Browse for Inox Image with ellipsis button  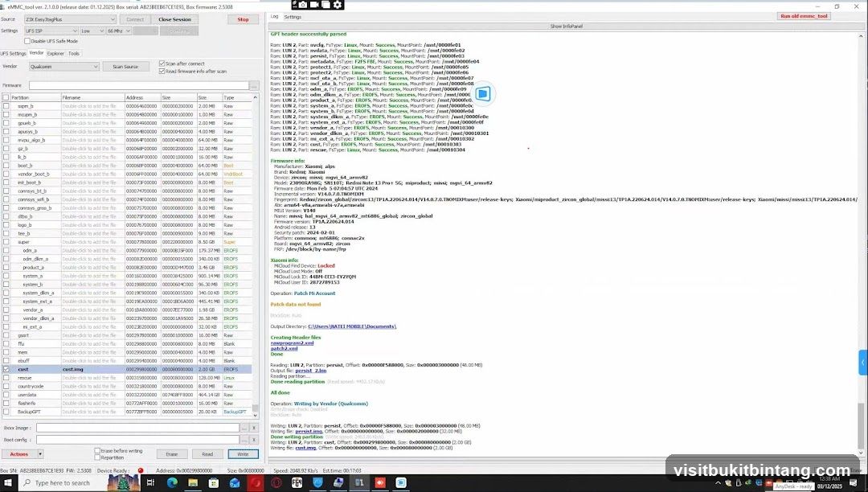click(x=244, y=428)
